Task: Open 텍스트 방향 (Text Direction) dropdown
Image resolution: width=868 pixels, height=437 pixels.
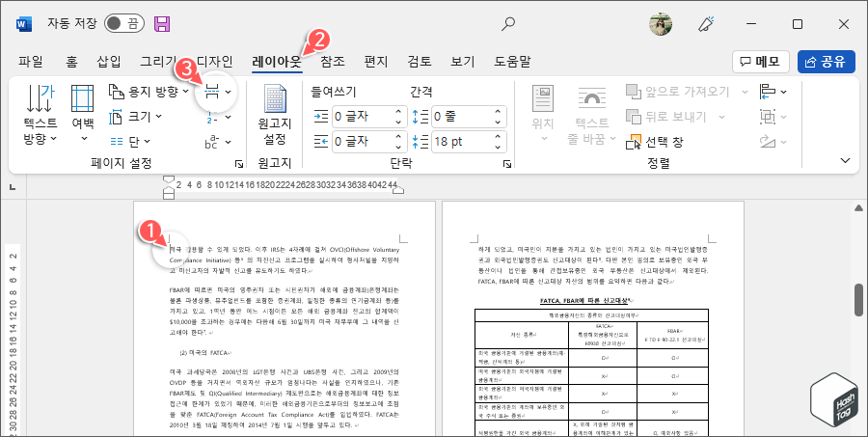Action: (41, 115)
